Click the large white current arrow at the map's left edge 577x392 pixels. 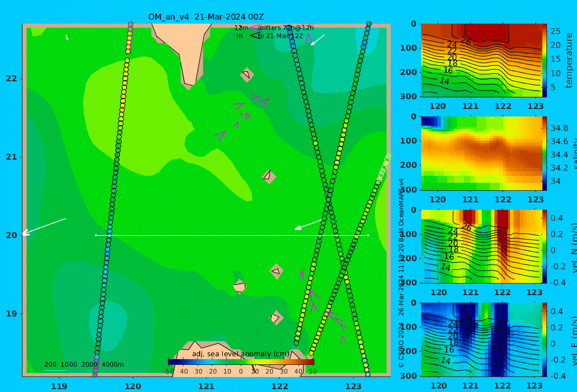(x=44, y=227)
